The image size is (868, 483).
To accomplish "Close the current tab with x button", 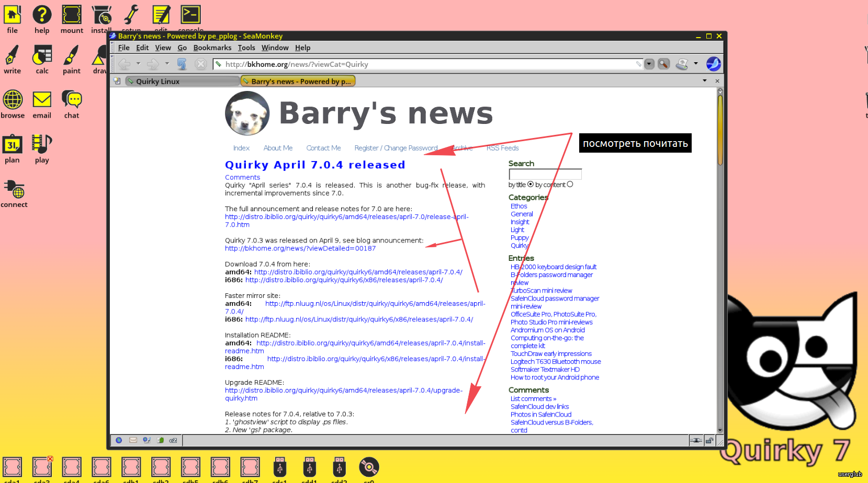I will coord(717,81).
